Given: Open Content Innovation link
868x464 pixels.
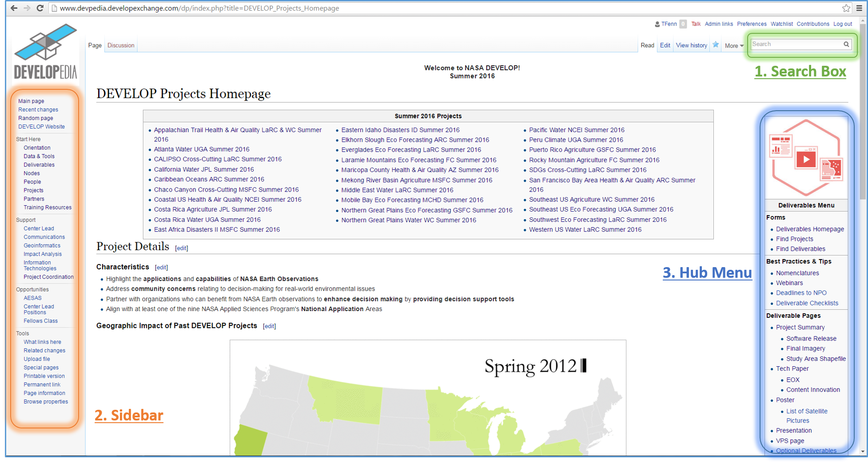Looking at the screenshot, I should [x=813, y=390].
